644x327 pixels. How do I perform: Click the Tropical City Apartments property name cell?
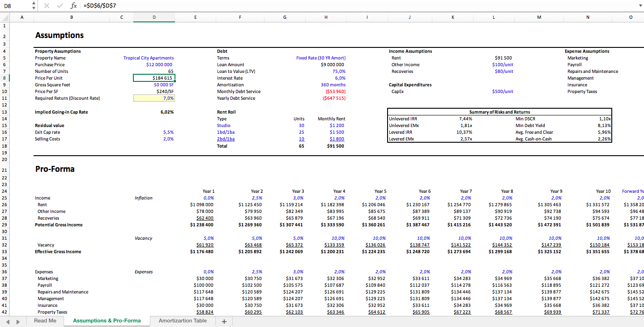point(148,58)
